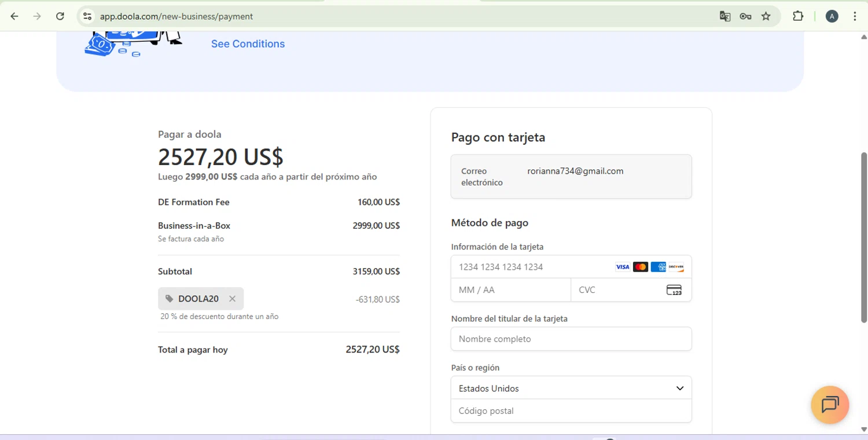
Task: Open the País o región dropdown
Action: (571, 388)
